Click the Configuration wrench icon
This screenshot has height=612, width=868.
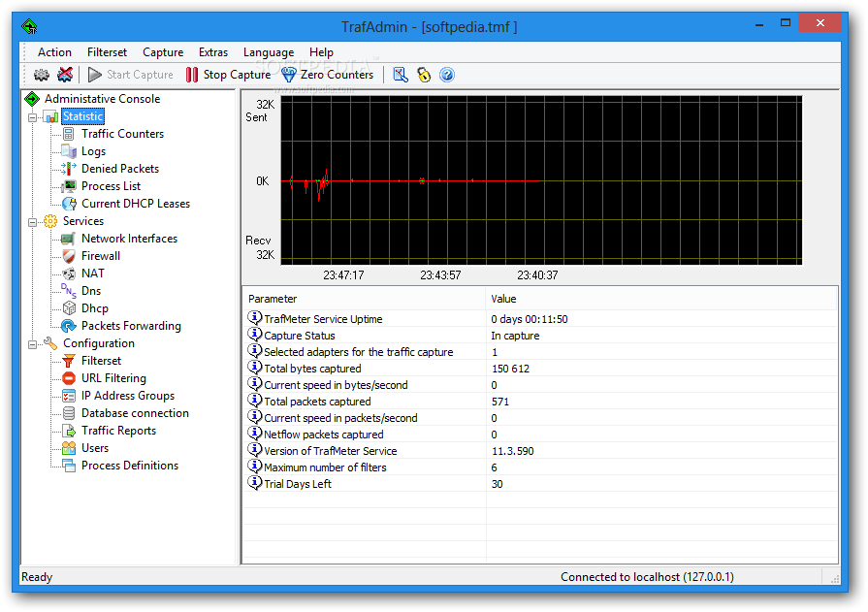tap(50, 343)
